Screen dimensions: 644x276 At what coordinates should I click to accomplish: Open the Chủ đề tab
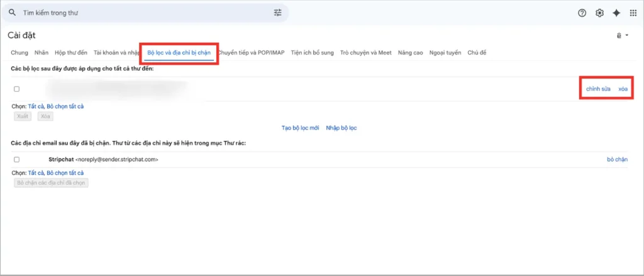(477, 53)
